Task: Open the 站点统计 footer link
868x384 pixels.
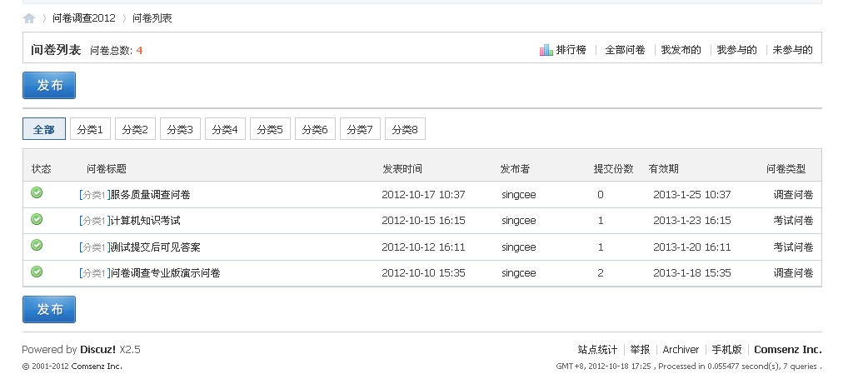Action: point(597,350)
